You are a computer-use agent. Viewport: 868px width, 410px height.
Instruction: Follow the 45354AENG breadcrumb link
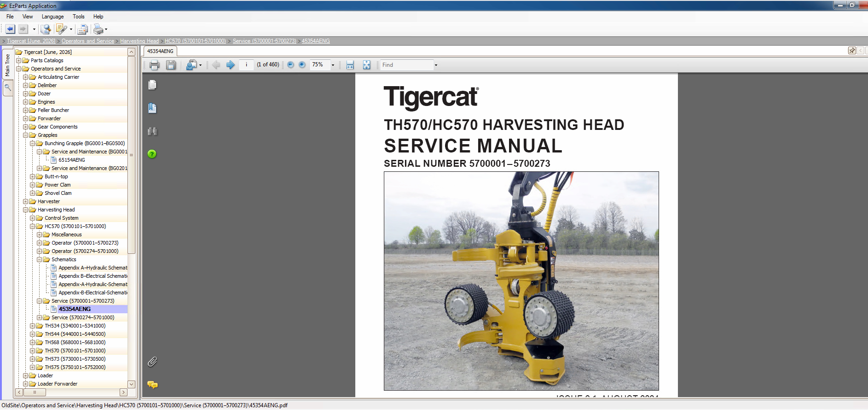coord(316,41)
